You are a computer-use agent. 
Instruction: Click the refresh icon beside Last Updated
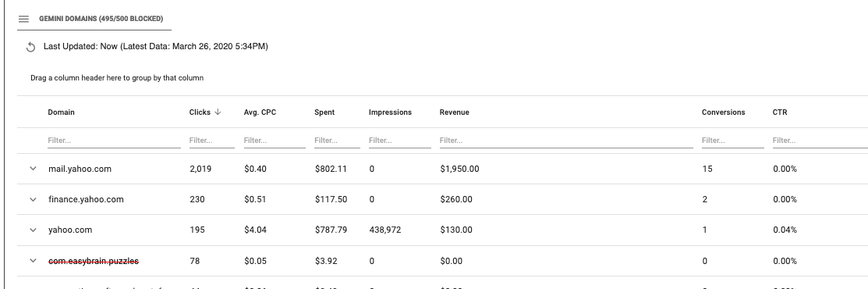(31, 47)
